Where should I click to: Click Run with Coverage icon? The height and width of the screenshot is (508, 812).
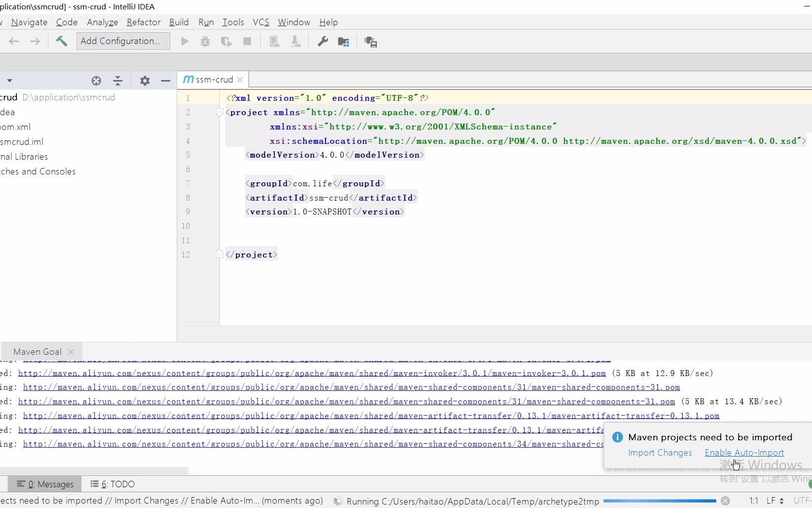click(x=226, y=42)
